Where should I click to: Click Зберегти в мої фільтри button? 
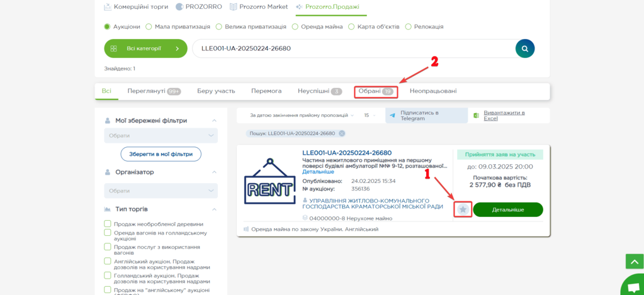[161, 154]
